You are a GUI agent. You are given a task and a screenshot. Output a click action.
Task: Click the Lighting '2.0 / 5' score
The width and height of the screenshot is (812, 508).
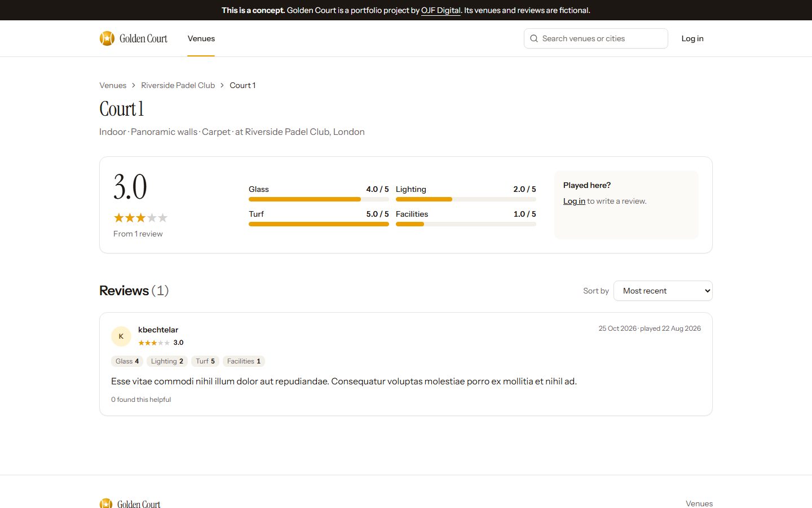pyautogui.click(x=524, y=189)
